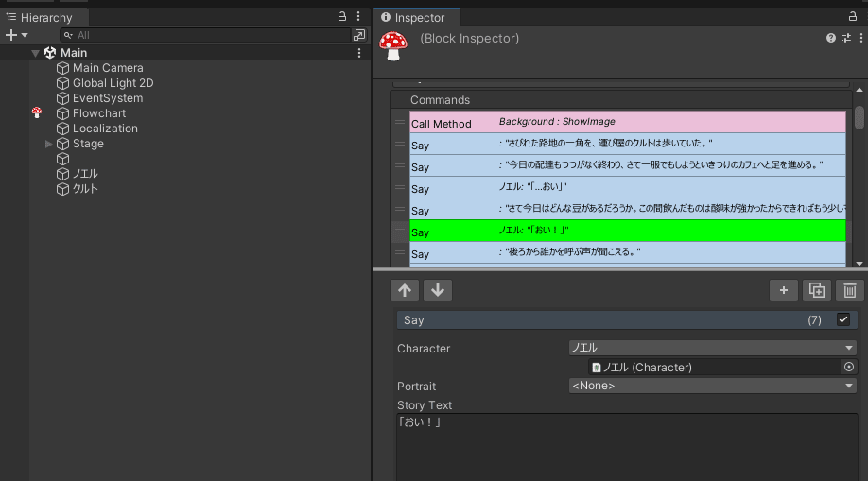Click the Hierarchy search field
The width and height of the screenshot is (868, 481).
click(x=206, y=35)
